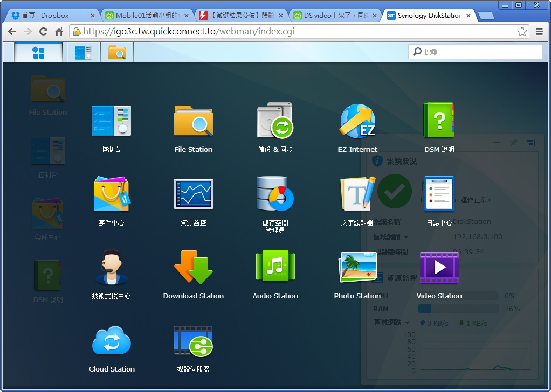Click the IP address 192.168.0.100
Viewport: 551px width, 392px height.
[x=477, y=236]
